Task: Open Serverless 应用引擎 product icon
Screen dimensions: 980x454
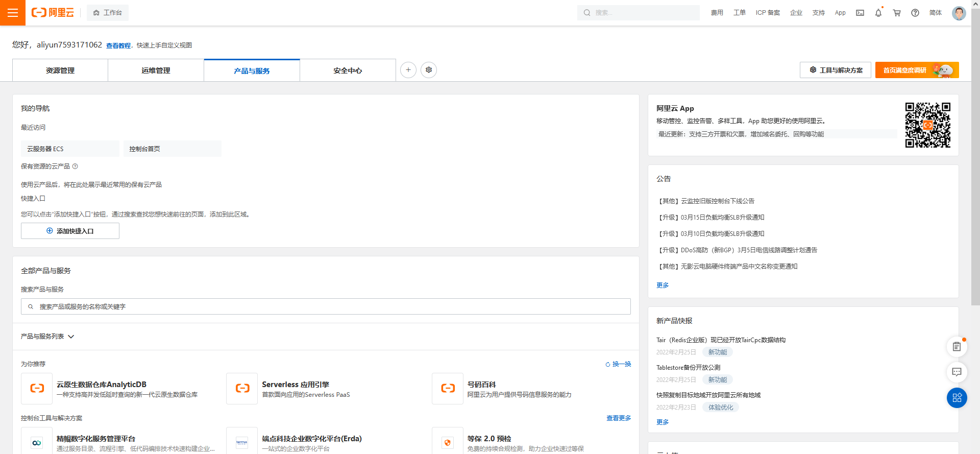Action: coord(242,389)
